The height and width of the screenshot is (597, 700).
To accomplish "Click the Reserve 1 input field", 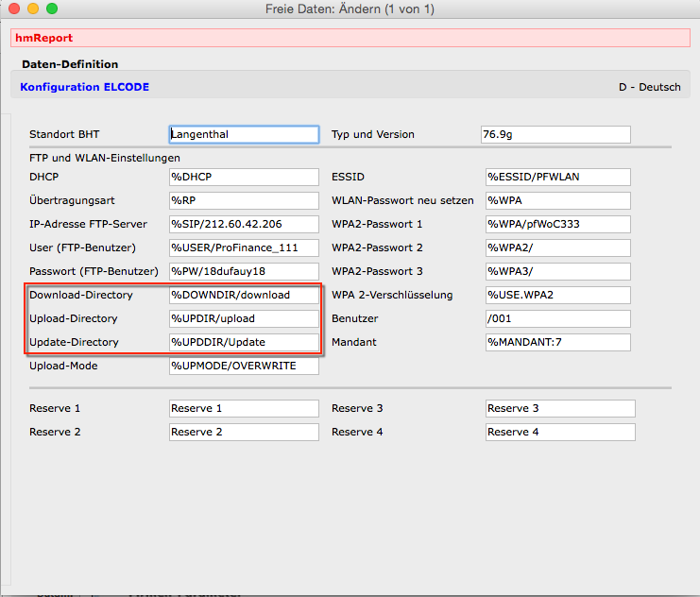I will (x=244, y=408).
